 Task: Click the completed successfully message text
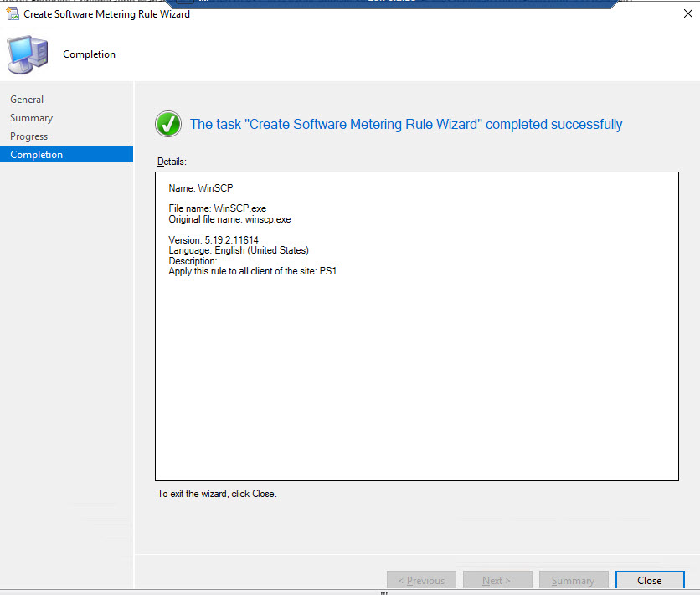pyautogui.click(x=406, y=125)
